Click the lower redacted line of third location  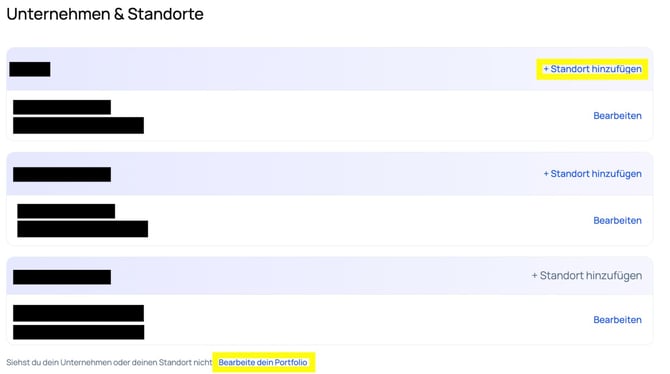[x=79, y=332]
